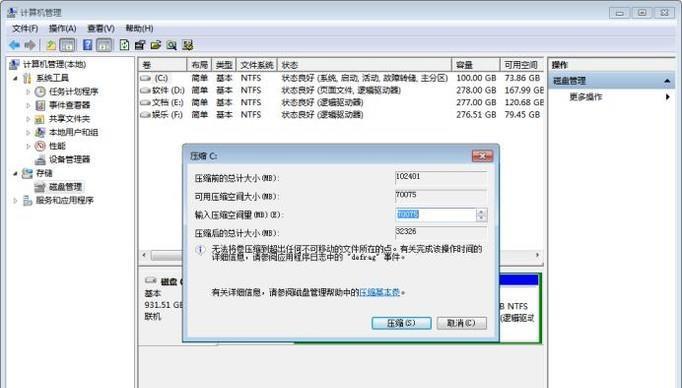
Task: Collapse the 系统工具 tree node
Action: tap(15, 78)
